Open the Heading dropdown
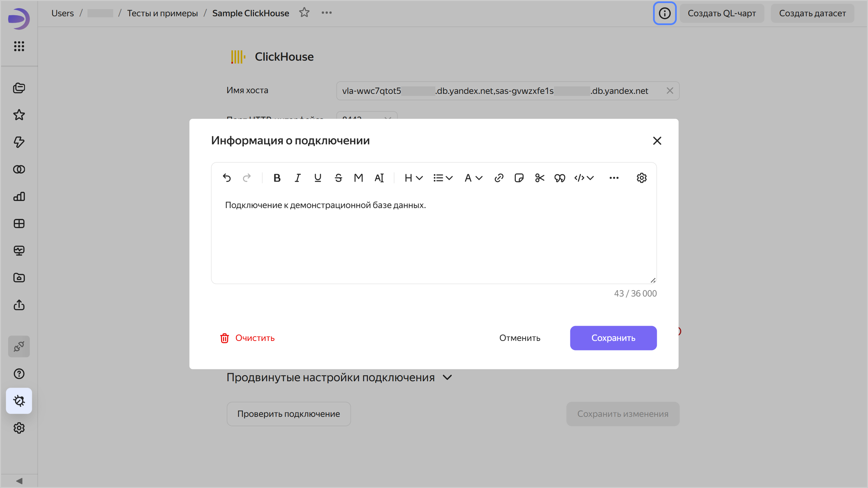 413,178
